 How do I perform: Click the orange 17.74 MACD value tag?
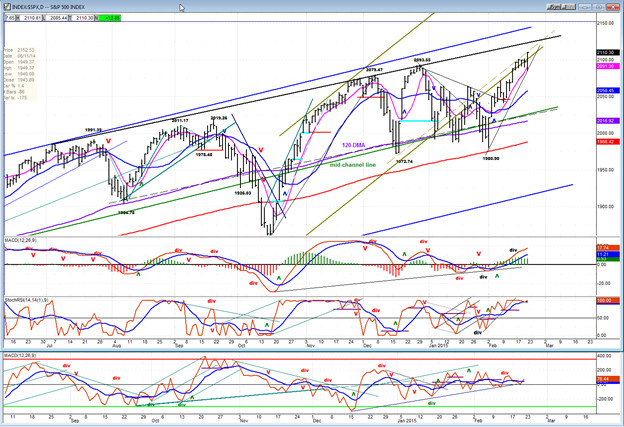point(608,248)
